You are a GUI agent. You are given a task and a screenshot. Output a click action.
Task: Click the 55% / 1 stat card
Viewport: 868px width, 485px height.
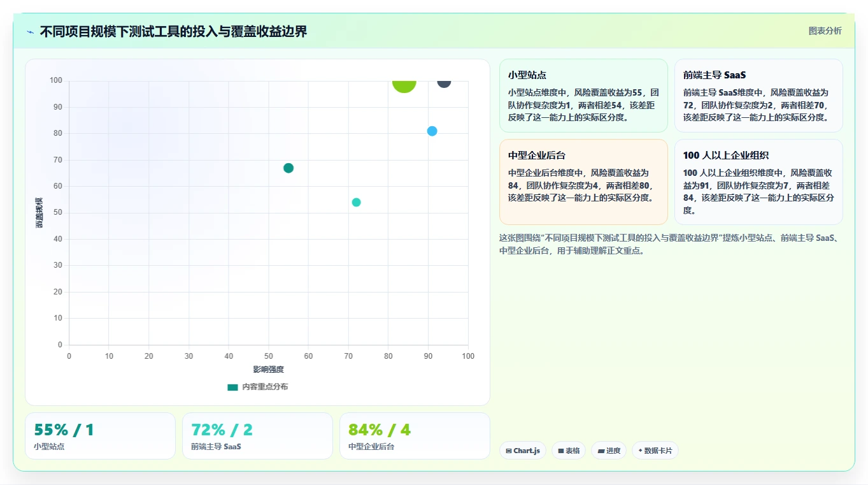[x=100, y=436]
